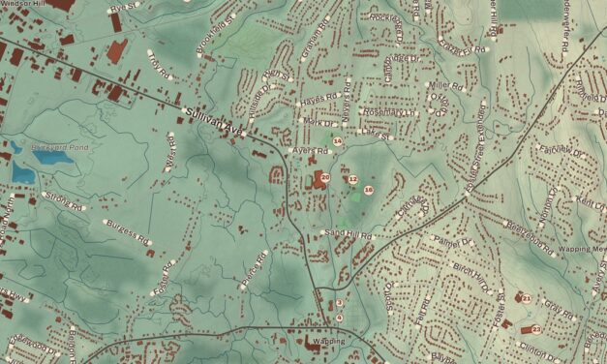Click the Burgess Rd label
Viewport: 607px width, 364px height.
[x=128, y=232]
